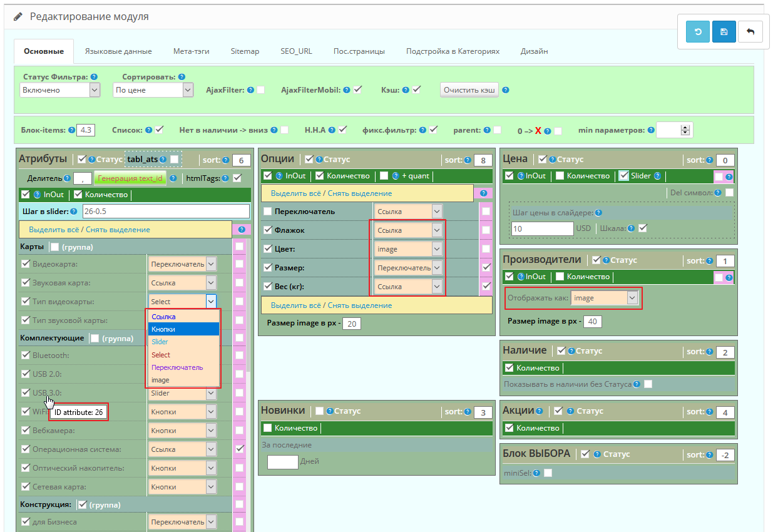Open the SEO_URL tab
773x532 pixels.
click(296, 51)
